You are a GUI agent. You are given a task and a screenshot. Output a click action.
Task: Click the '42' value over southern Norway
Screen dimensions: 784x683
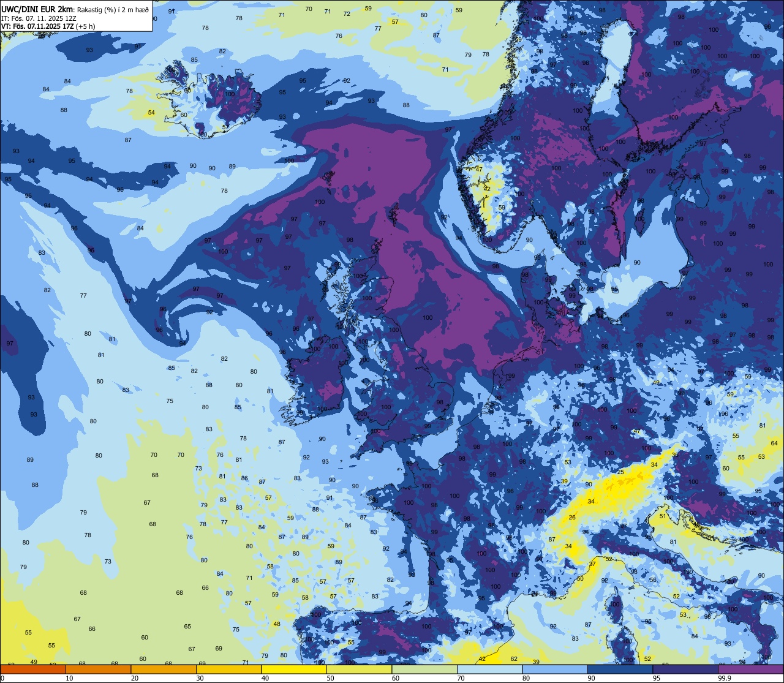tap(487, 189)
